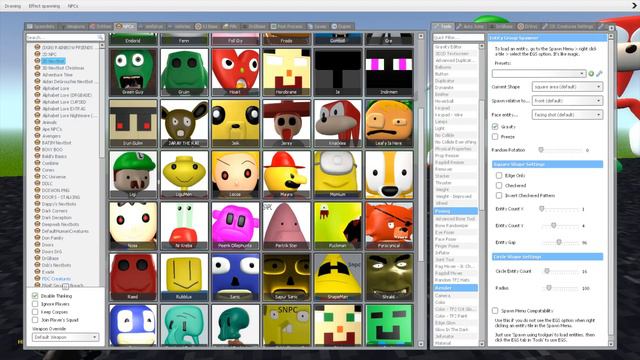The height and width of the screenshot is (360, 640).
Task: Choose the Sapur Sanic NPC tile
Action: (287, 277)
